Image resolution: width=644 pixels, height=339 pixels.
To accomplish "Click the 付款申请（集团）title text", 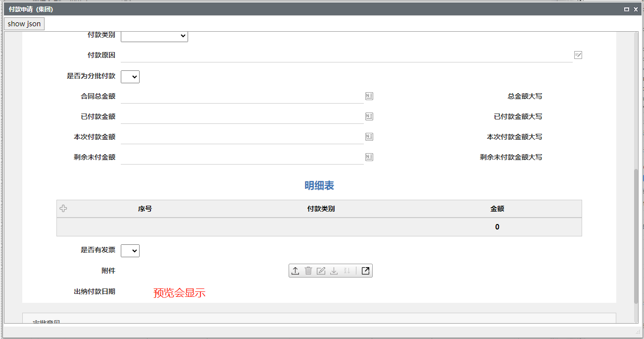I will 31,9.
